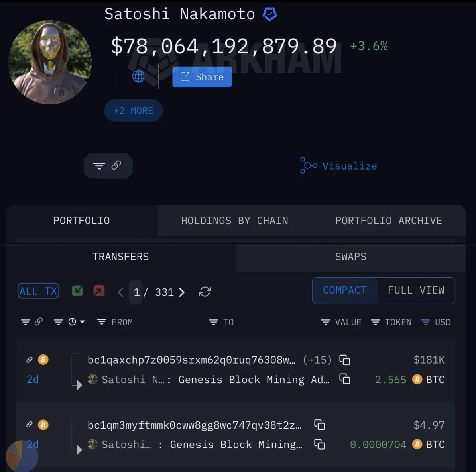Copy the bc1qaxchp7z0059 sender address

pyautogui.click(x=344, y=360)
